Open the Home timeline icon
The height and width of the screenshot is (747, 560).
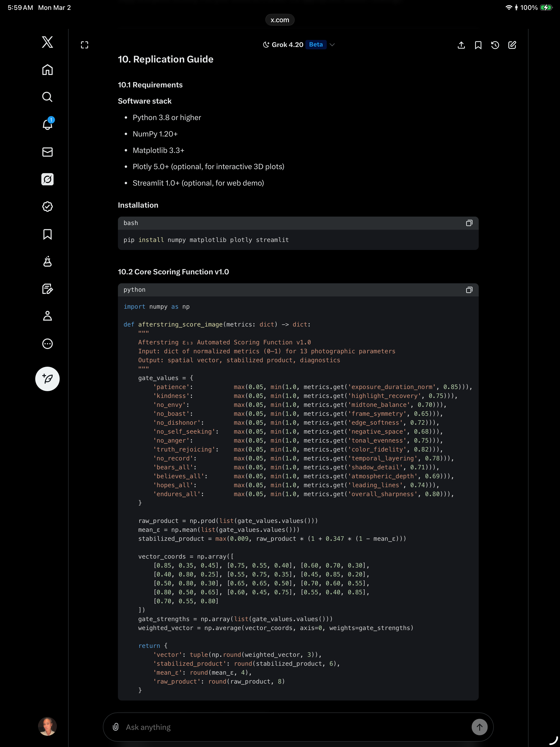47,70
